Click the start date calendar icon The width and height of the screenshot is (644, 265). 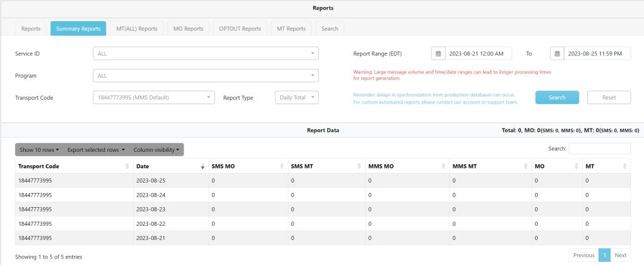(438, 53)
